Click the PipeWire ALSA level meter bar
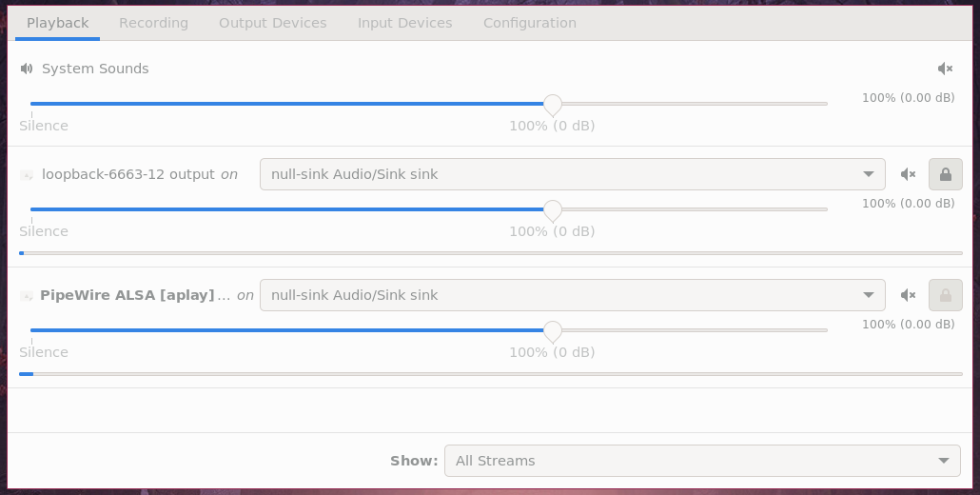The height and width of the screenshot is (495, 980). click(490, 374)
